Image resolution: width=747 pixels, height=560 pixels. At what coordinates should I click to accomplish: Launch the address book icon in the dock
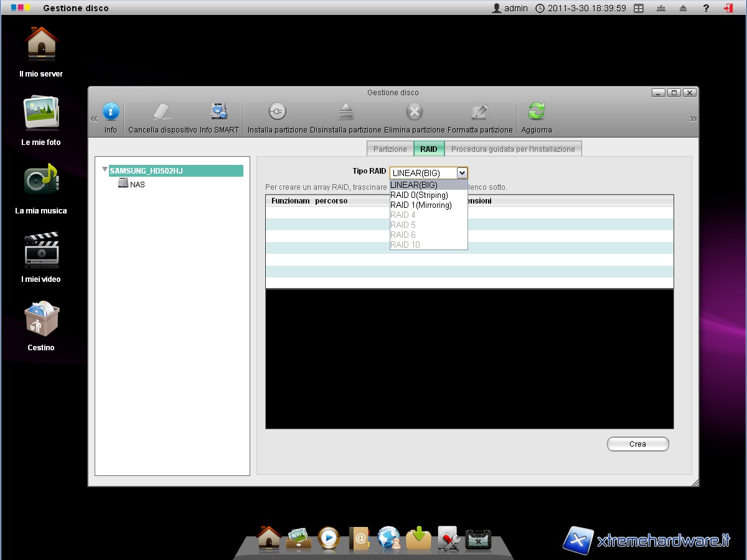click(x=359, y=538)
